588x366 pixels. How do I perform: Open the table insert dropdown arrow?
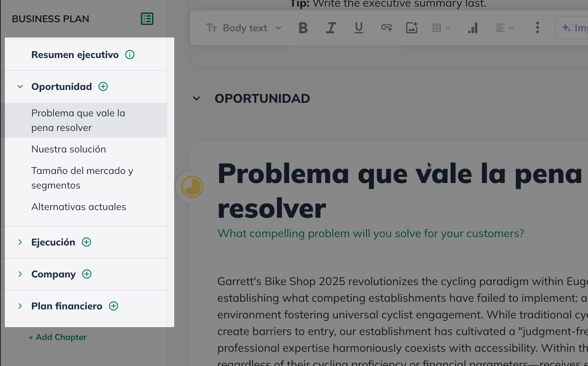click(448, 28)
